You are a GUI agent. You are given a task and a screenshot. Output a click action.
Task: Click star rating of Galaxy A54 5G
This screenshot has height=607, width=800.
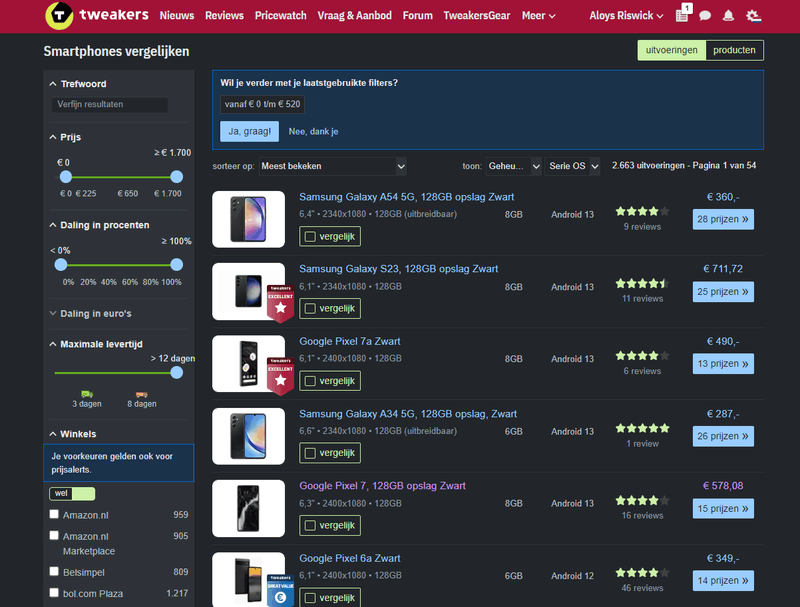pos(642,211)
